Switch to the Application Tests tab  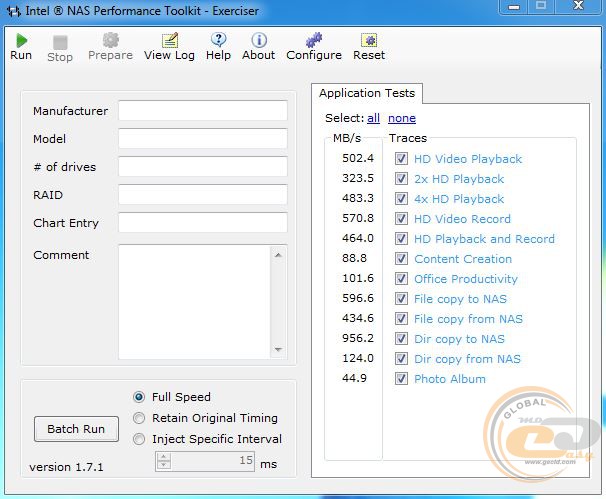click(367, 94)
